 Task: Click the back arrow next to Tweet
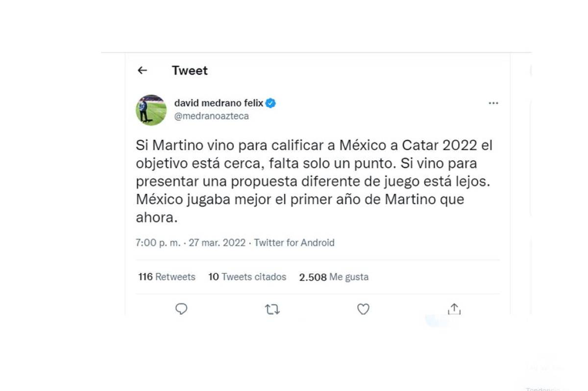coord(142,71)
